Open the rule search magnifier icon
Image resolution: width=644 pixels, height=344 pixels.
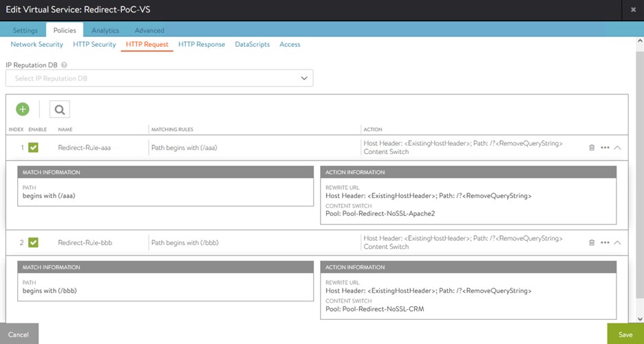[59, 109]
